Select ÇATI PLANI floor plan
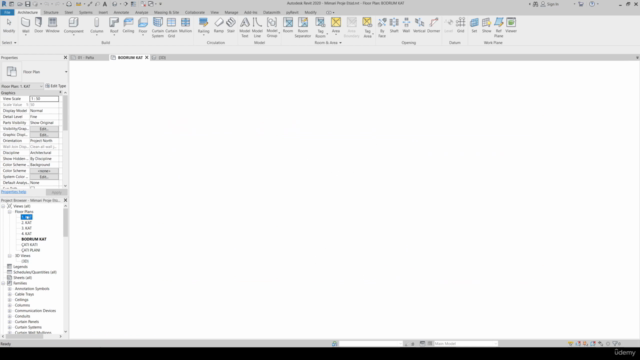The height and width of the screenshot is (360, 640). pyautogui.click(x=31, y=250)
